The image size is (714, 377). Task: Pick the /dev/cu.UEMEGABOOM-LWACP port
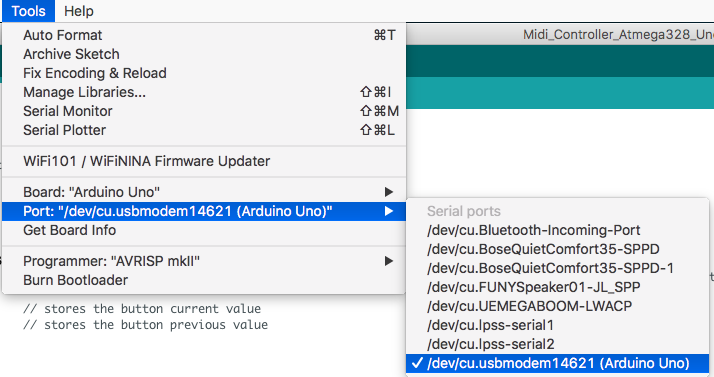click(x=557, y=306)
